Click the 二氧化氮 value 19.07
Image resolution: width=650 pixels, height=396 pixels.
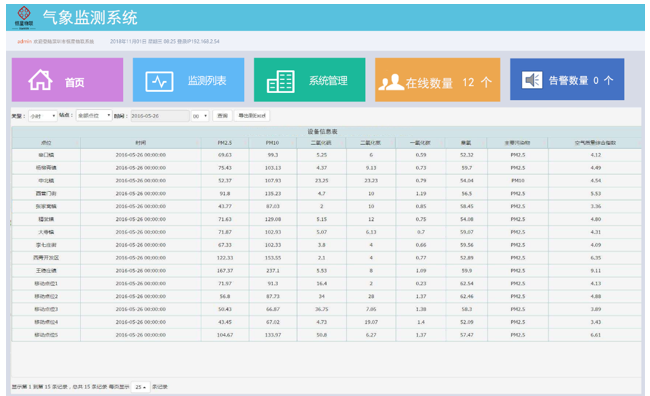[371, 322]
